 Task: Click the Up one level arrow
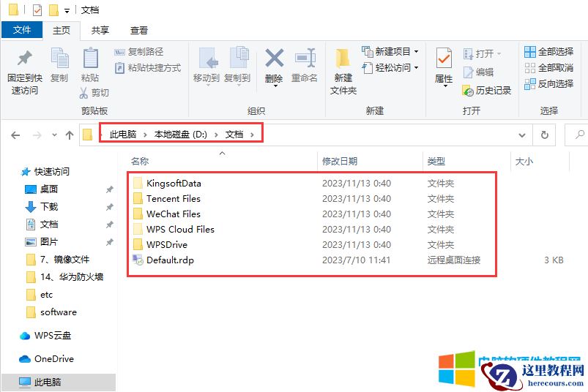point(70,135)
